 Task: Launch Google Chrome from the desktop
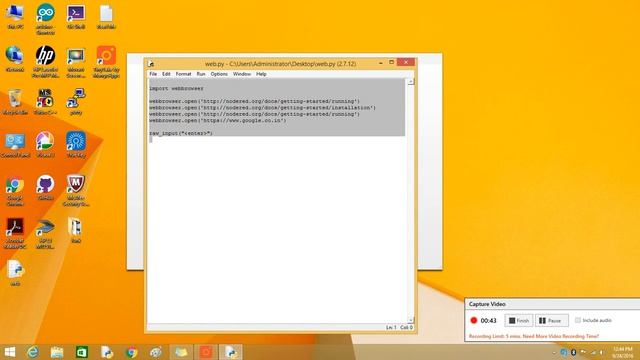click(15, 191)
